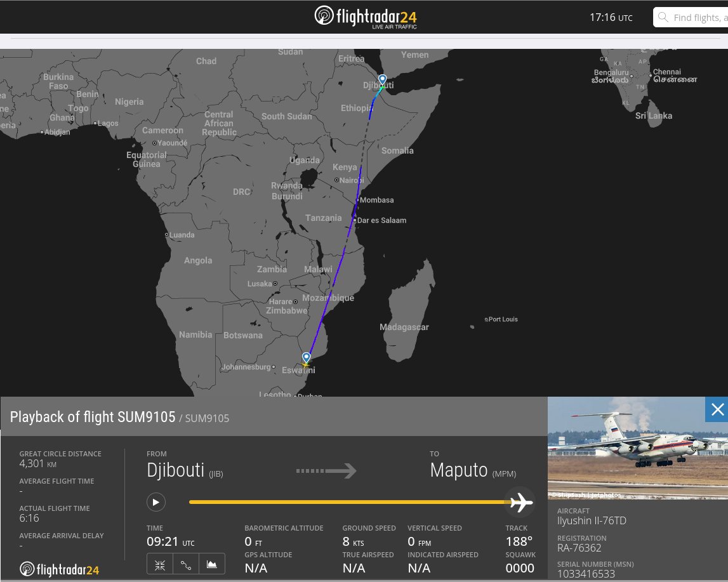Screen dimensions: 728x582
Task: Click the search magnifier icon
Action: pos(663,18)
